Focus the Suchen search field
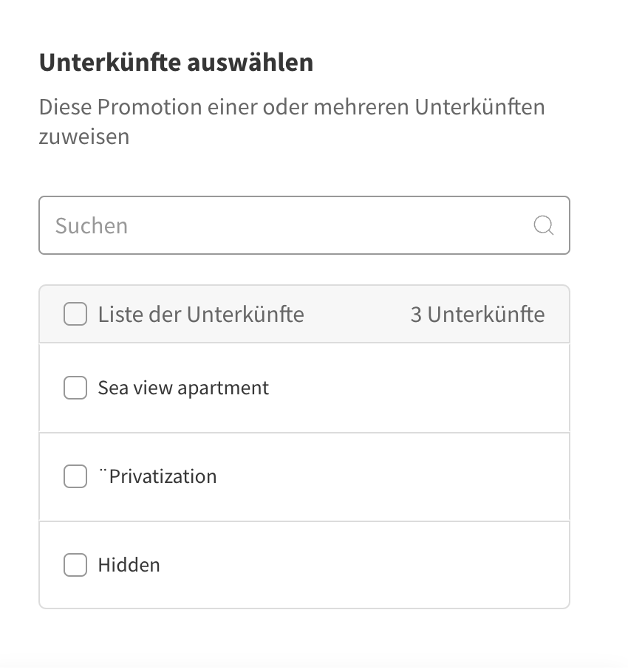The image size is (628, 672). pos(296,225)
